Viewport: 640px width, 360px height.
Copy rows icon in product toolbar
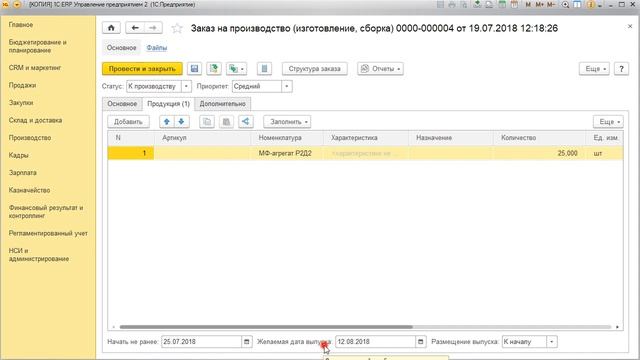pos(207,122)
